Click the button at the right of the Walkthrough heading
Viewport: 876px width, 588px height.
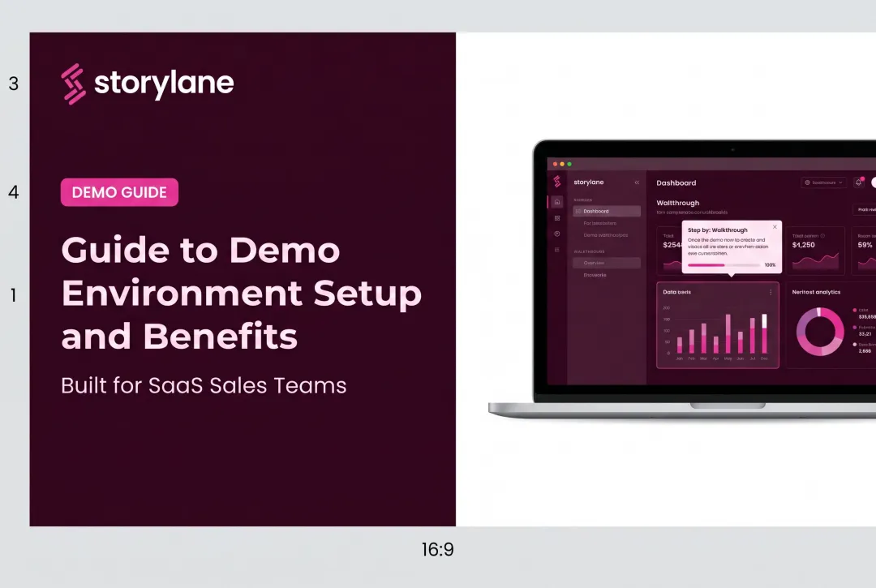[865, 209]
